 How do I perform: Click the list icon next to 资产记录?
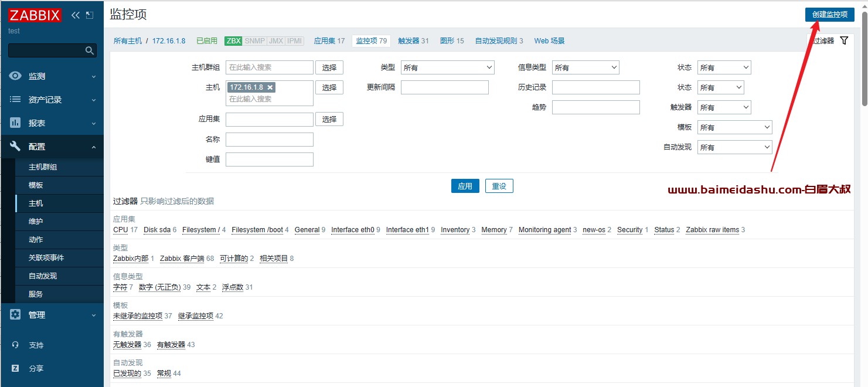(15, 100)
